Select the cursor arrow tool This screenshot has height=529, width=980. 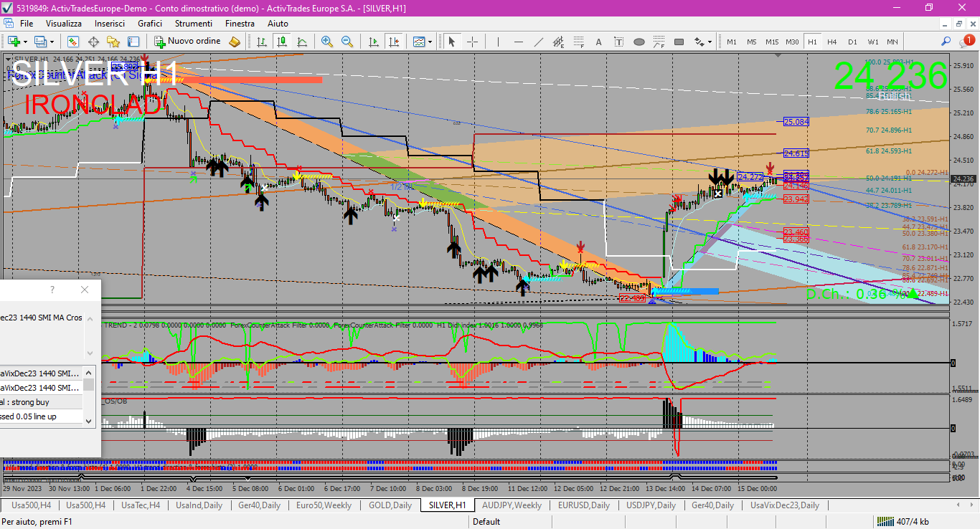click(452, 42)
